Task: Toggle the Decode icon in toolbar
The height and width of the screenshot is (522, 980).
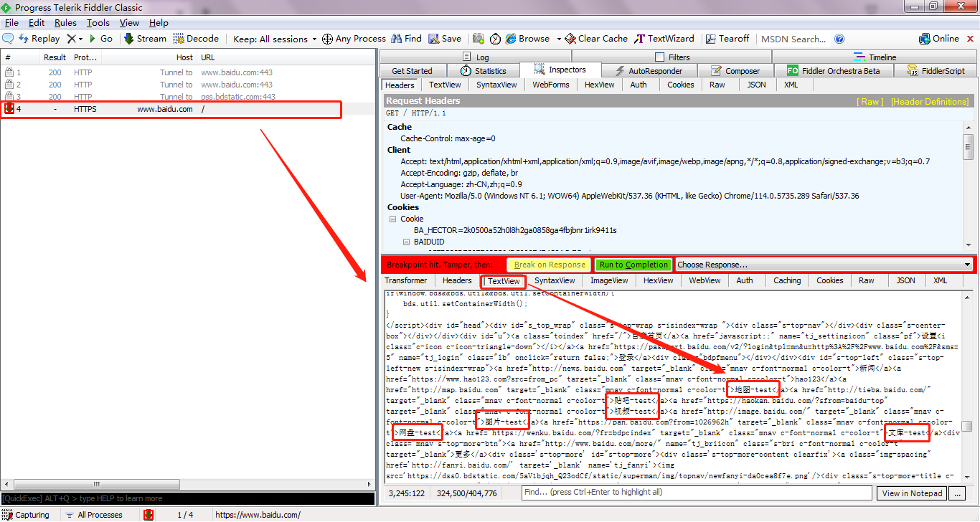Action: [x=179, y=39]
